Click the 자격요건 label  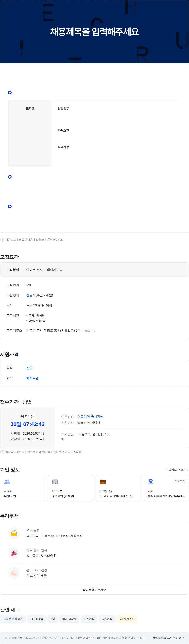[63, 130]
